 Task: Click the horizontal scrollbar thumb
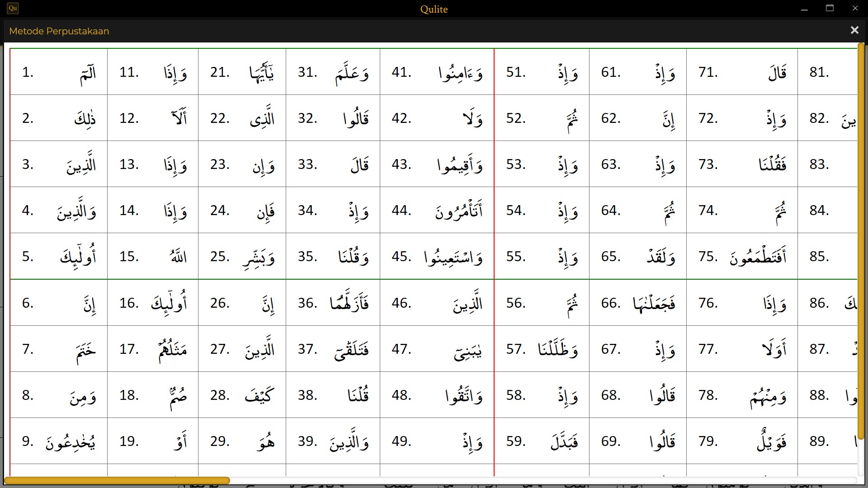117,480
